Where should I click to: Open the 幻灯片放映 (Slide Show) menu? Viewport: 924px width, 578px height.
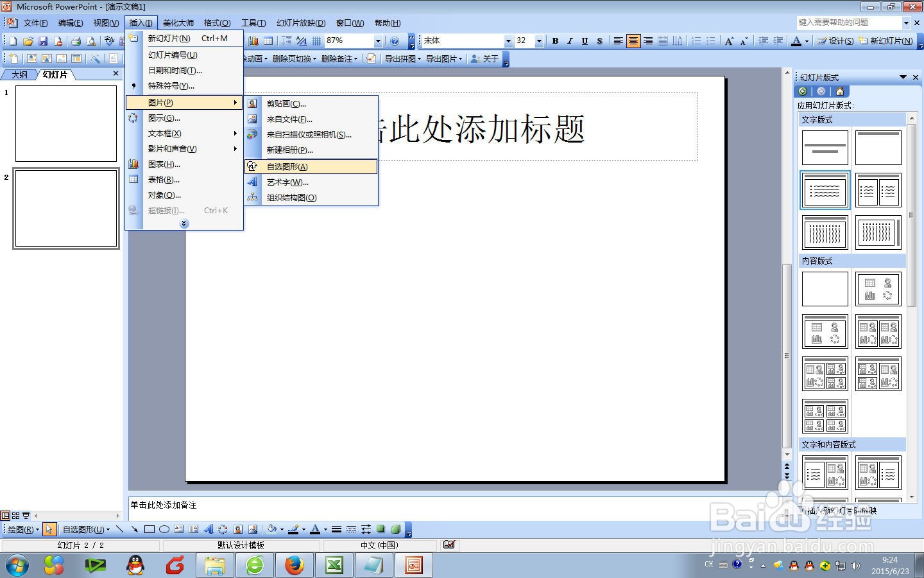[301, 23]
